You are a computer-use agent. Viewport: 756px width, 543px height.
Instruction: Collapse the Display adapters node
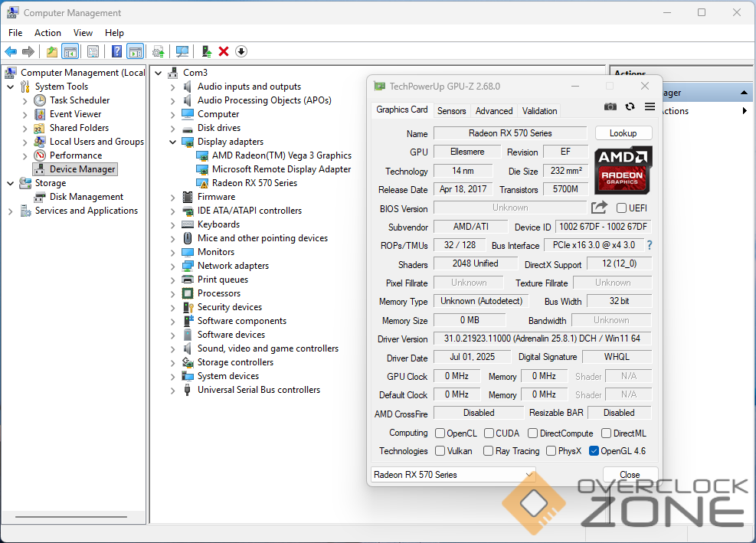(173, 142)
